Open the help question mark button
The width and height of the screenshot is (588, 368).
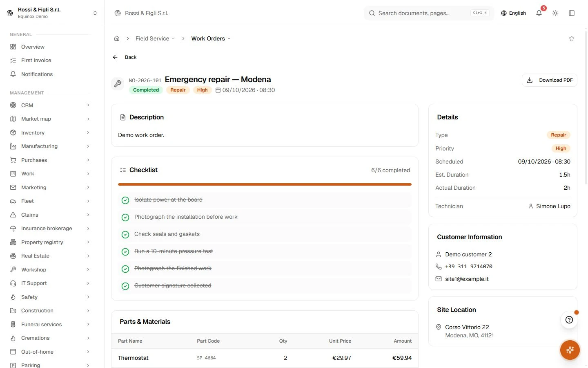569,320
